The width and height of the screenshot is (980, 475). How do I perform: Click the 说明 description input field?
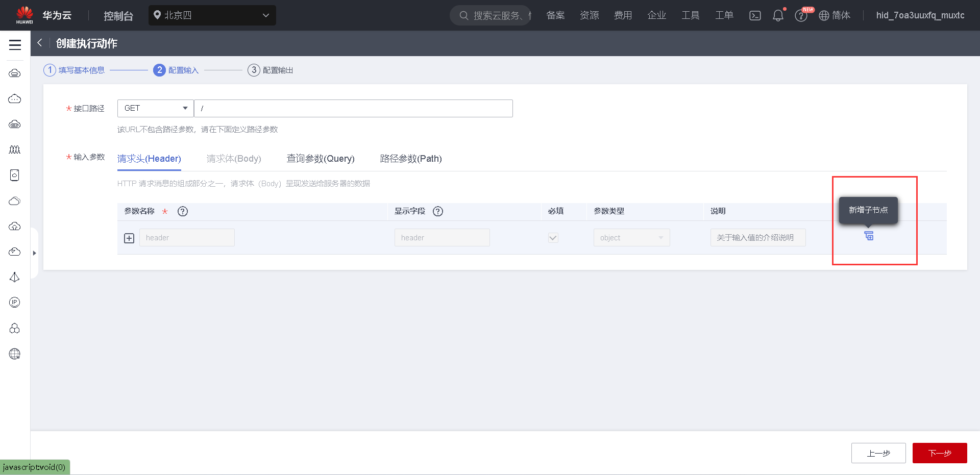758,238
